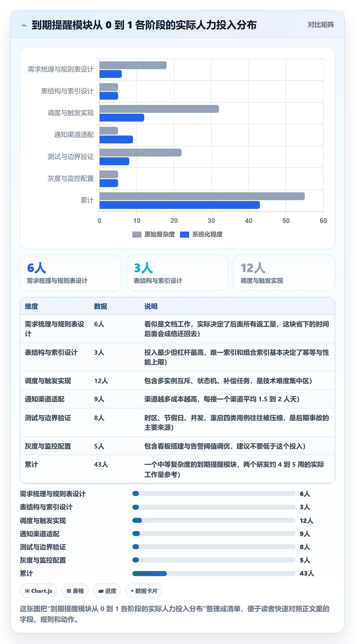Click the chart axis label 灰度与监控配置

point(71,179)
